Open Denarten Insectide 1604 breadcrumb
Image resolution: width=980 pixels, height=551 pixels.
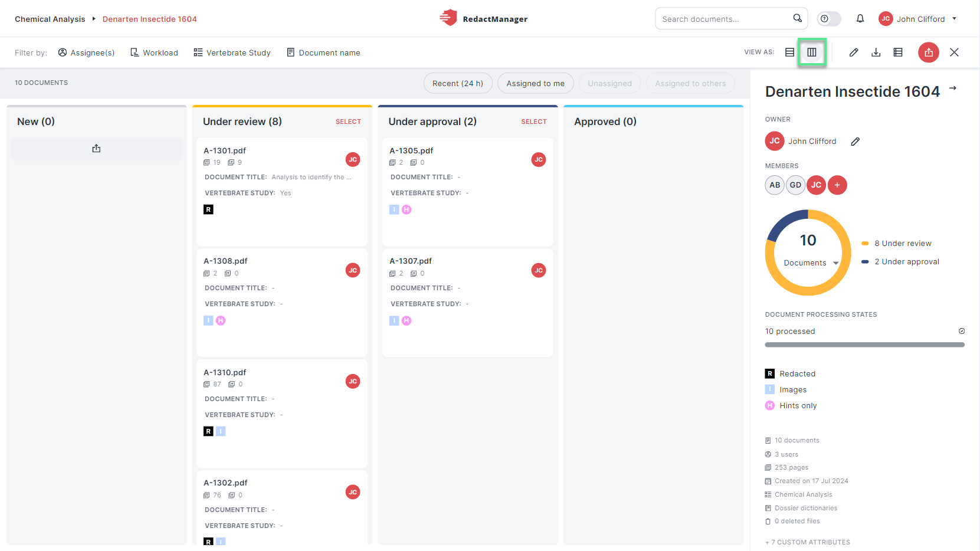[150, 19]
